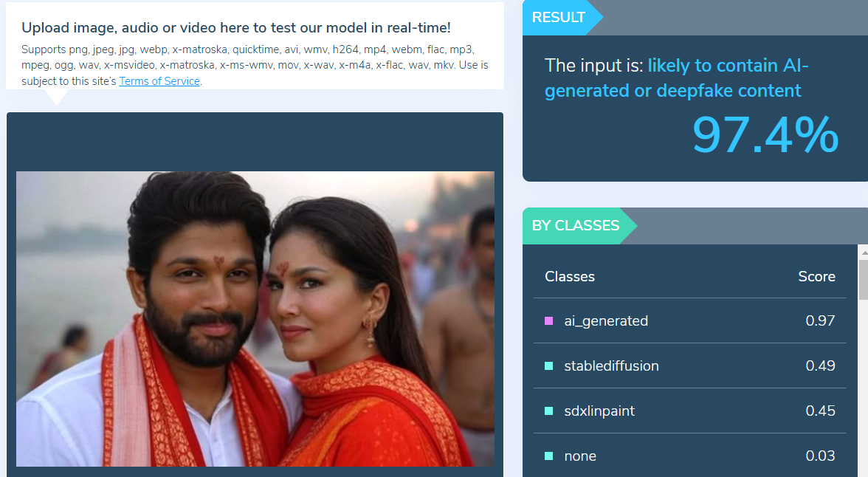Click the Score column header
Screen dimensions: 868x477
click(816, 276)
